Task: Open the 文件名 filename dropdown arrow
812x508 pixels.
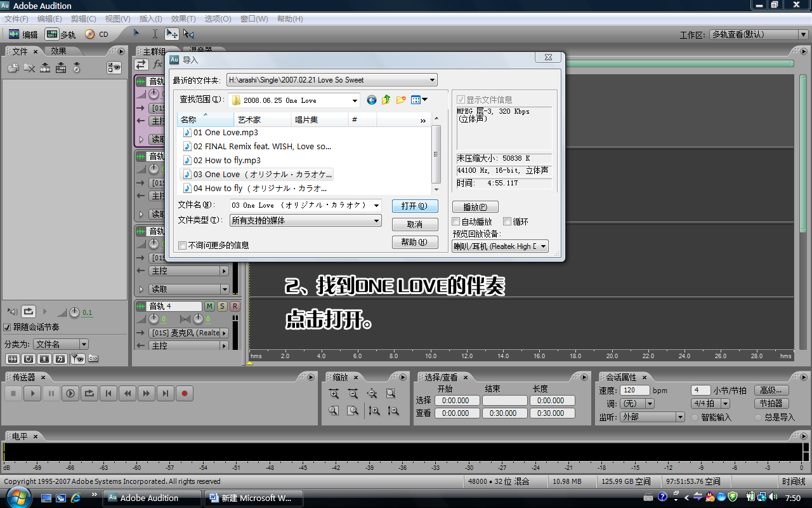Action: (x=377, y=205)
